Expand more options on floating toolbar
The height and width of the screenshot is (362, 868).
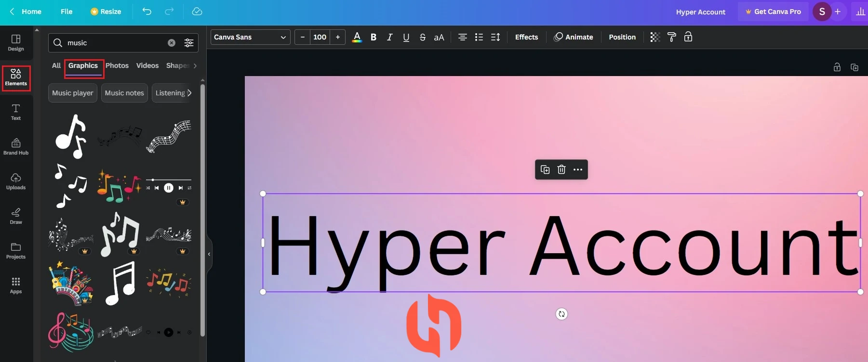pos(578,169)
